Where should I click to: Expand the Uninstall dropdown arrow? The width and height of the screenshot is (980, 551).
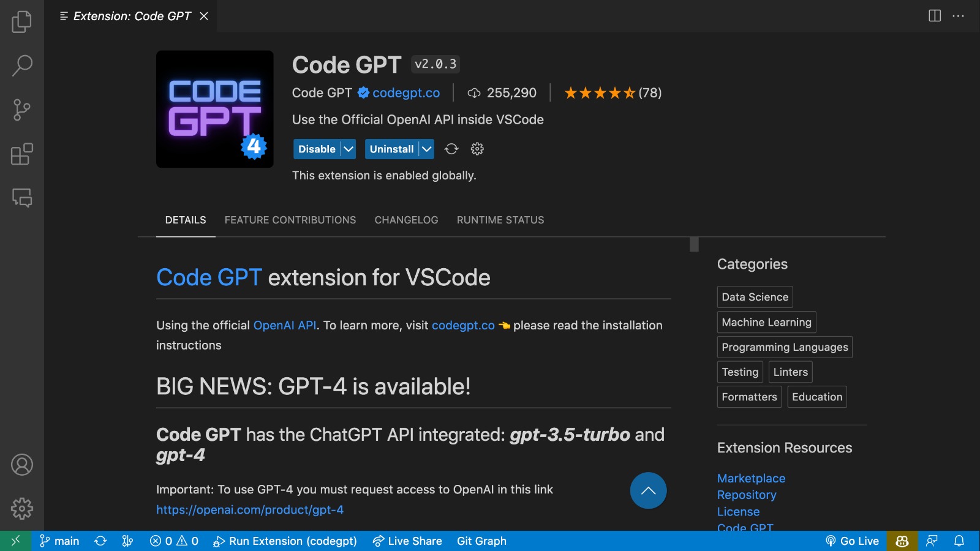427,149
